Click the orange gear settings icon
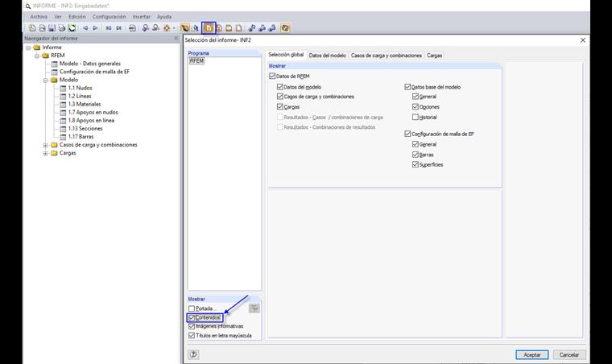 [x=167, y=28]
